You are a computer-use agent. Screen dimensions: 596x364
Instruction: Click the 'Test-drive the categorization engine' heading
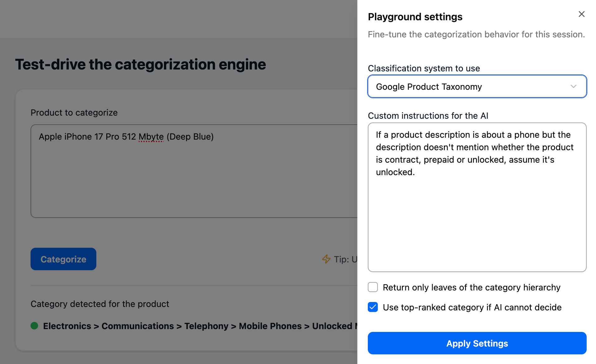point(141,64)
